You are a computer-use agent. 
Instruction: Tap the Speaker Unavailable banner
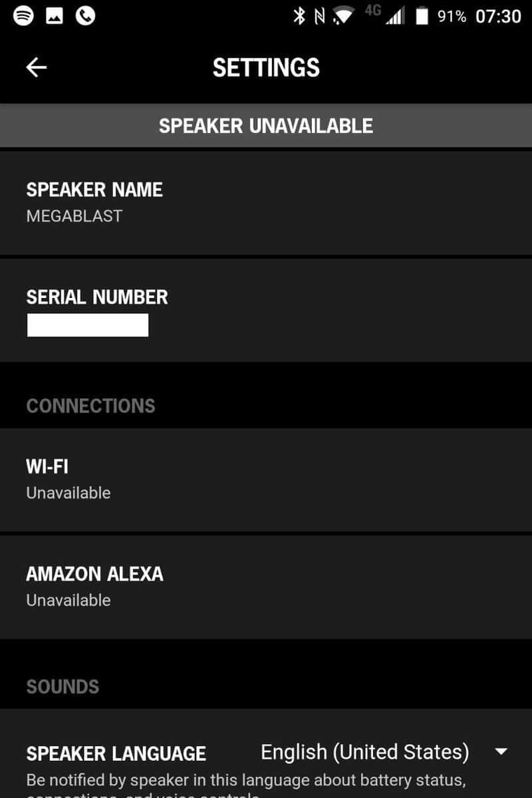[x=266, y=126]
